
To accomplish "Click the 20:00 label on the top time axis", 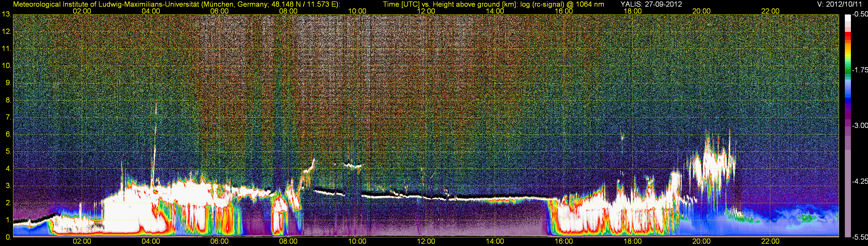I will point(702,11).
